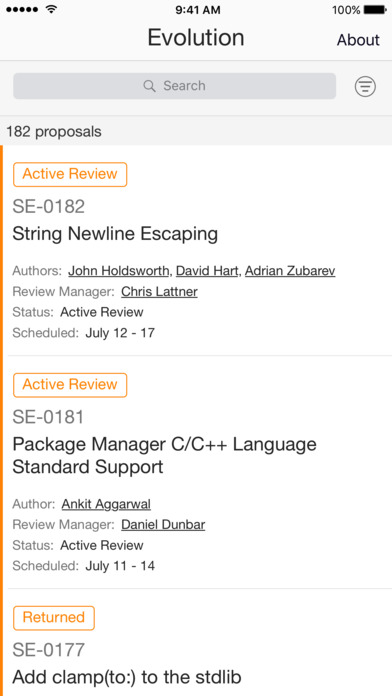Tap the Evolution title in navigation bar
This screenshot has width=392, height=696.
click(196, 38)
